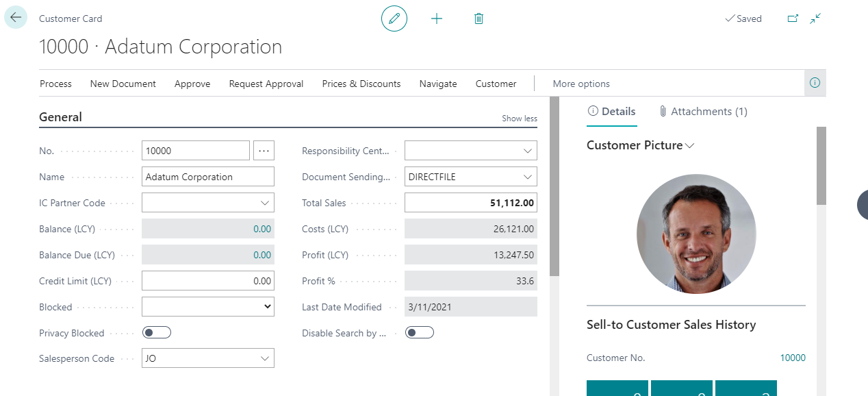Open the No. field lookup via ellipsis

264,150
